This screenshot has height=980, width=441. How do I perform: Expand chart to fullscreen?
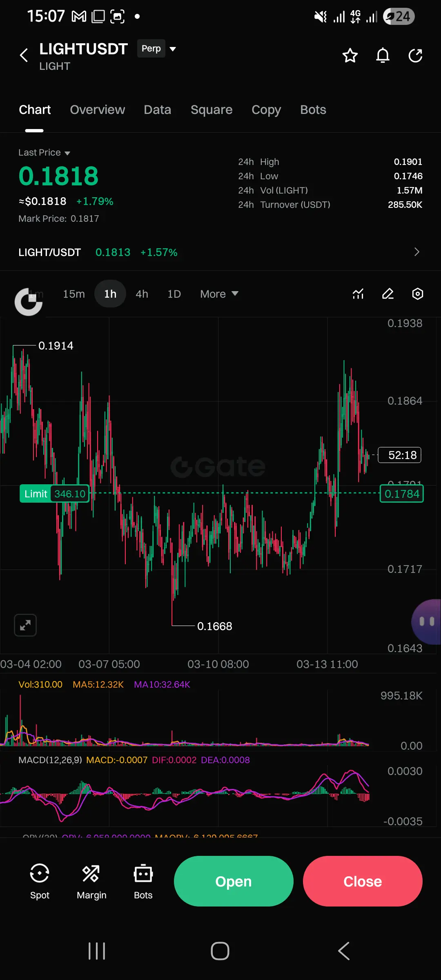[25, 625]
